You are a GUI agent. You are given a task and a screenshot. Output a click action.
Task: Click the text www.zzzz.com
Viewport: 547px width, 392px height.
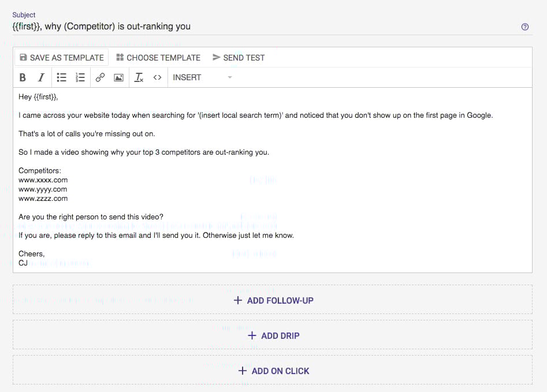click(x=43, y=199)
